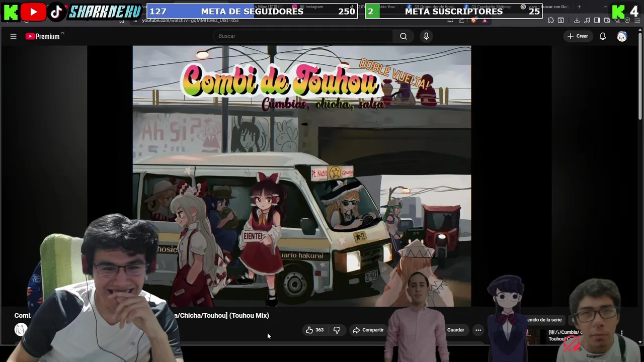Start voice search with microphone icon
This screenshot has height=362, width=644.
tap(426, 36)
